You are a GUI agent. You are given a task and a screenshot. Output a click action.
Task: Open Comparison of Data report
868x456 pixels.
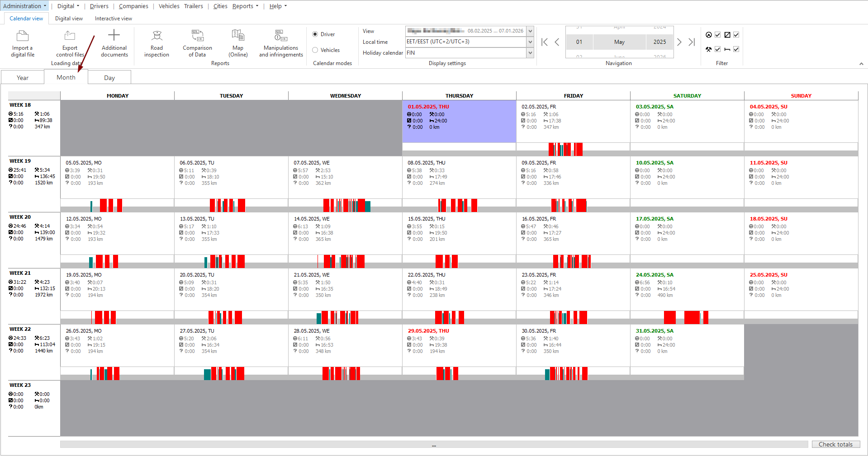tap(197, 44)
